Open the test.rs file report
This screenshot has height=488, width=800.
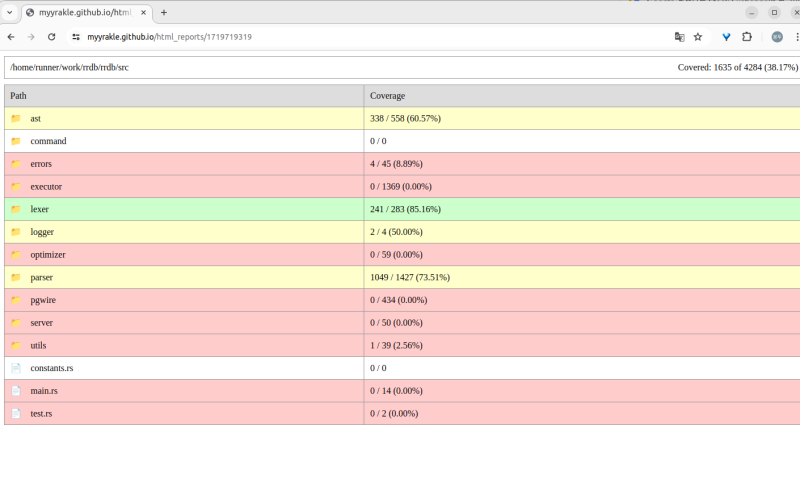point(41,413)
